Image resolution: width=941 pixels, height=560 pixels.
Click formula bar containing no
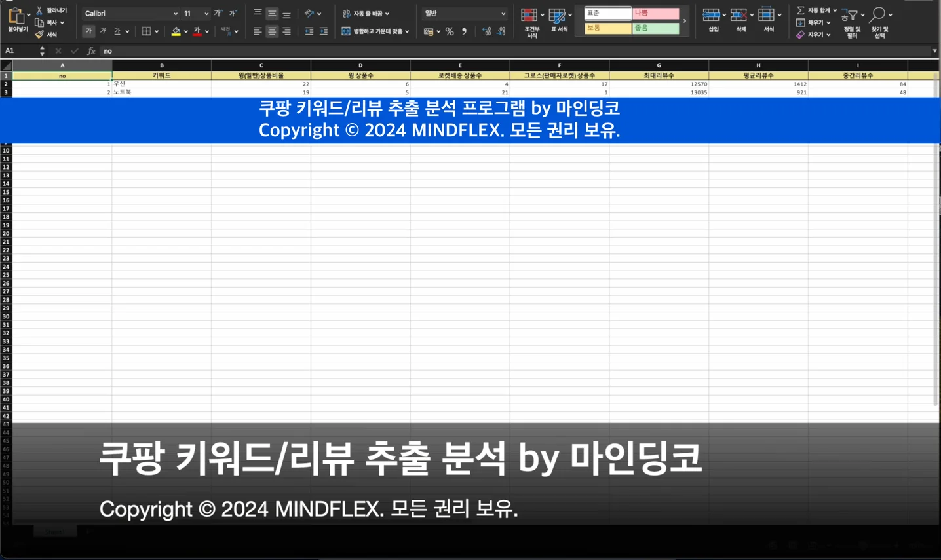(x=514, y=50)
